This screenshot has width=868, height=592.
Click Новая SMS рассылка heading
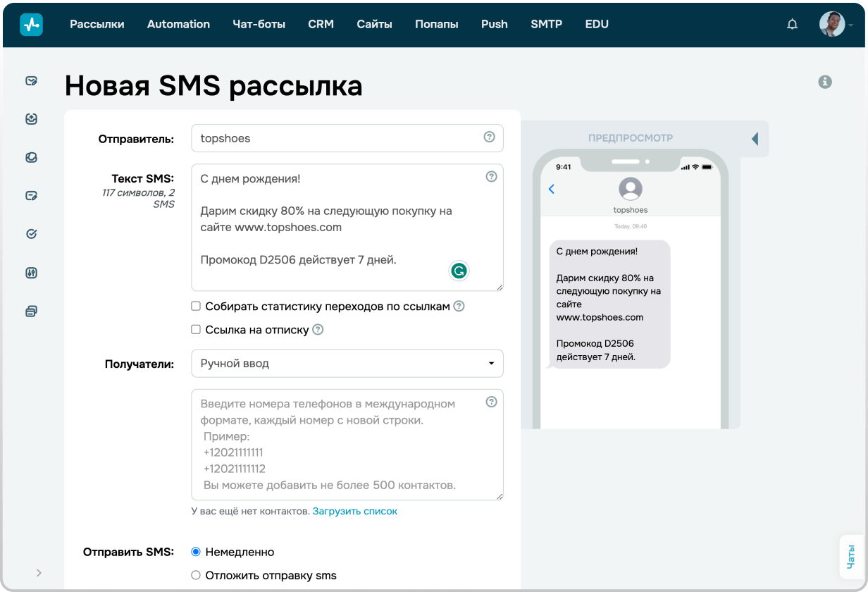(x=213, y=85)
